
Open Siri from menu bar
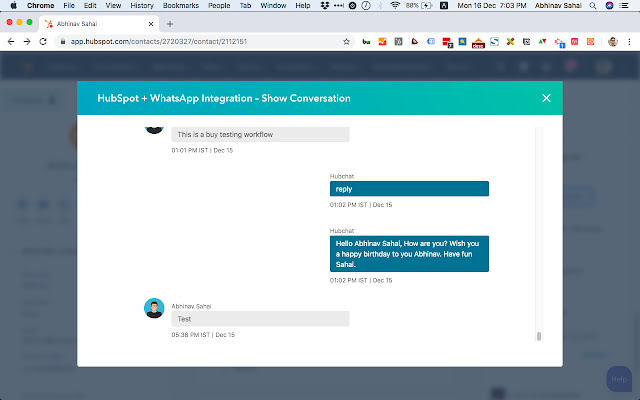pyautogui.click(x=609, y=5)
